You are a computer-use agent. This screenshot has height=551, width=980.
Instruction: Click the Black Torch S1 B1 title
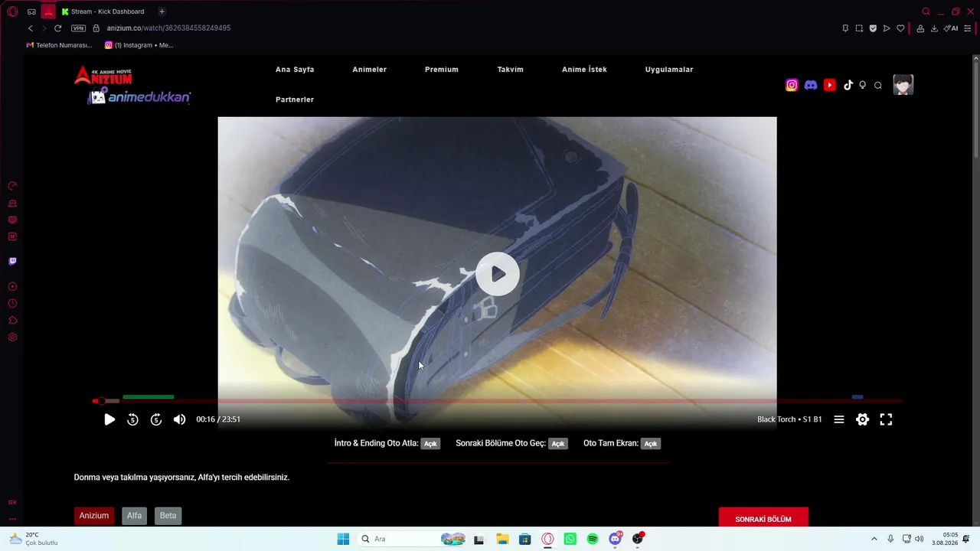tap(789, 419)
